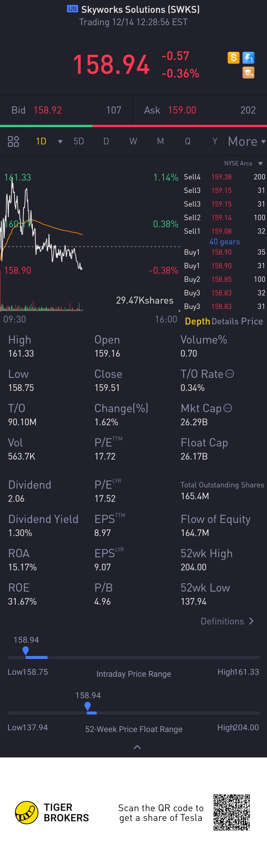Tap the Intraday Price Range slider marker
Viewport: 267px width, 868px height.
coord(26,650)
